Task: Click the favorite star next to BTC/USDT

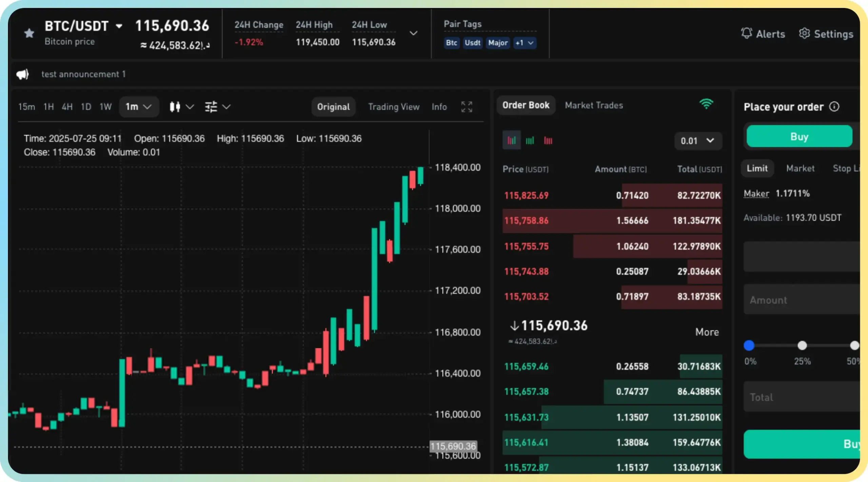Action: [x=29, y=33]
